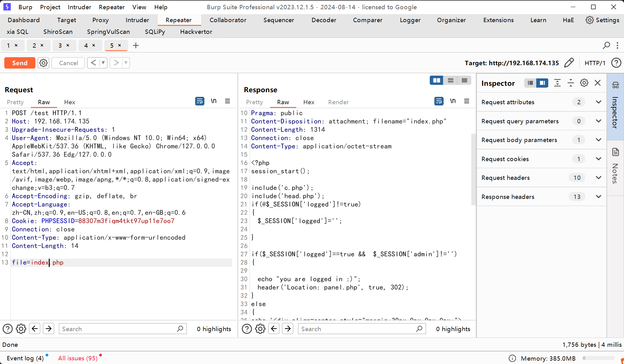Switch Request view to Hex
Screen dimensions: 624x364
tap(70, 102)
